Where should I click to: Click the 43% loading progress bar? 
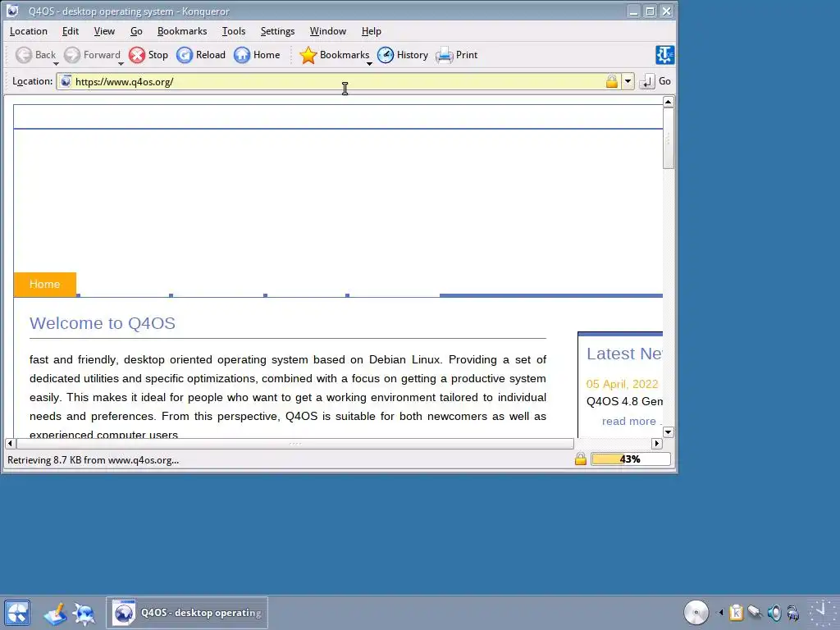631,459
